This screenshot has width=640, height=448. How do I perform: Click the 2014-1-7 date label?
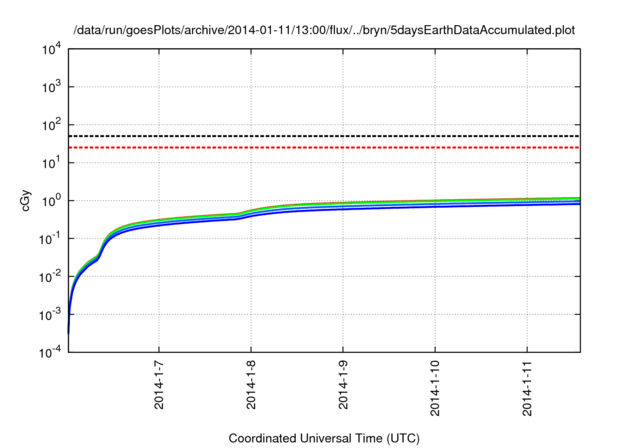(x=159, y=385)
